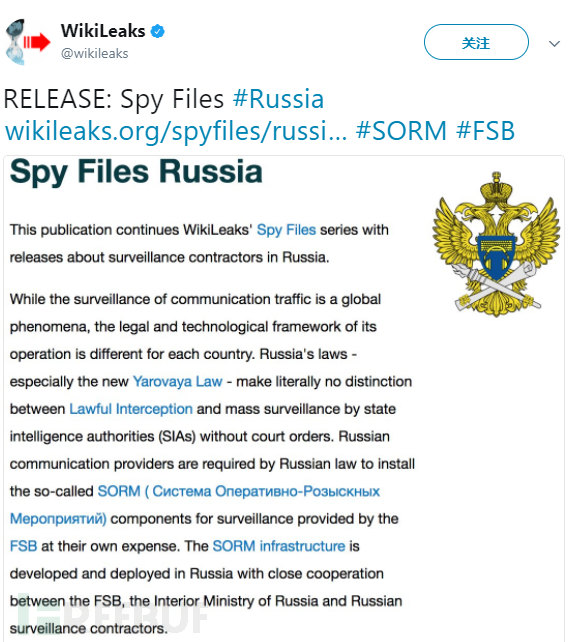
Task: Click the Yarovaya Law link
Action: coord(178,382)
